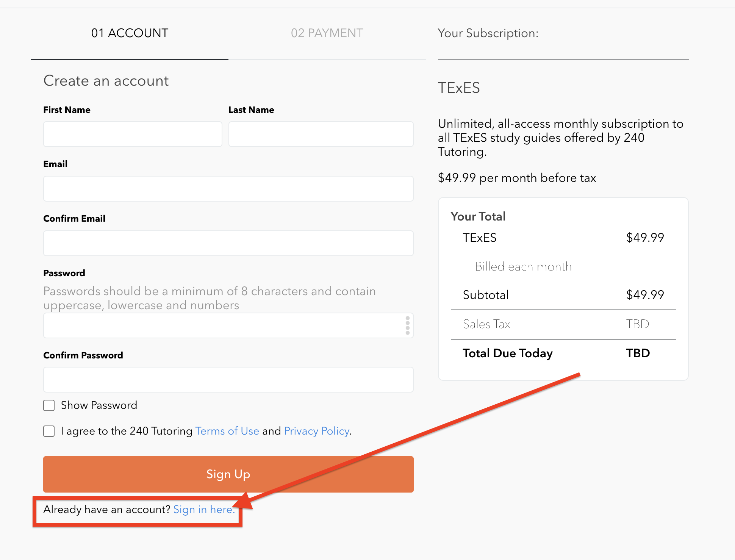Focus the First Name input field
Image resolution: width=735 pixels, height=560 pixels.
(133, 134)
